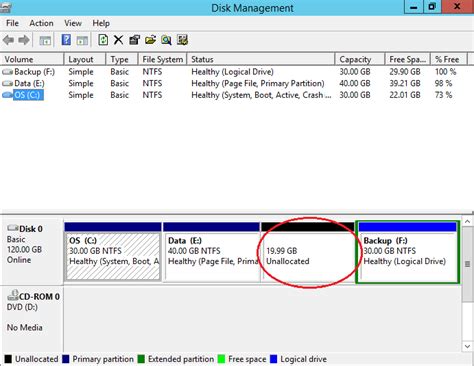Select the OS (C:) partition block
474x366 pixels.
113,252
